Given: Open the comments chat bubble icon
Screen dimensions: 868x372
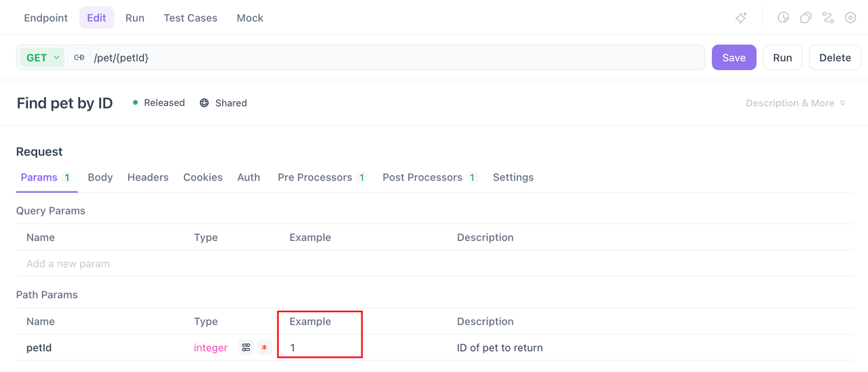Looking at the screenshot, I should (x=806, y=18).
